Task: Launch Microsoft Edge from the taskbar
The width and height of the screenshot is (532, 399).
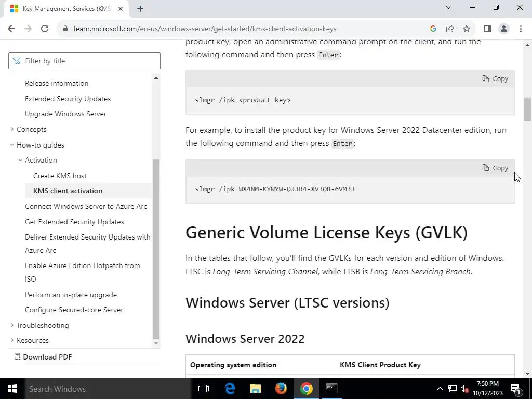Action: pyautogui.click(x=230, y=389)
